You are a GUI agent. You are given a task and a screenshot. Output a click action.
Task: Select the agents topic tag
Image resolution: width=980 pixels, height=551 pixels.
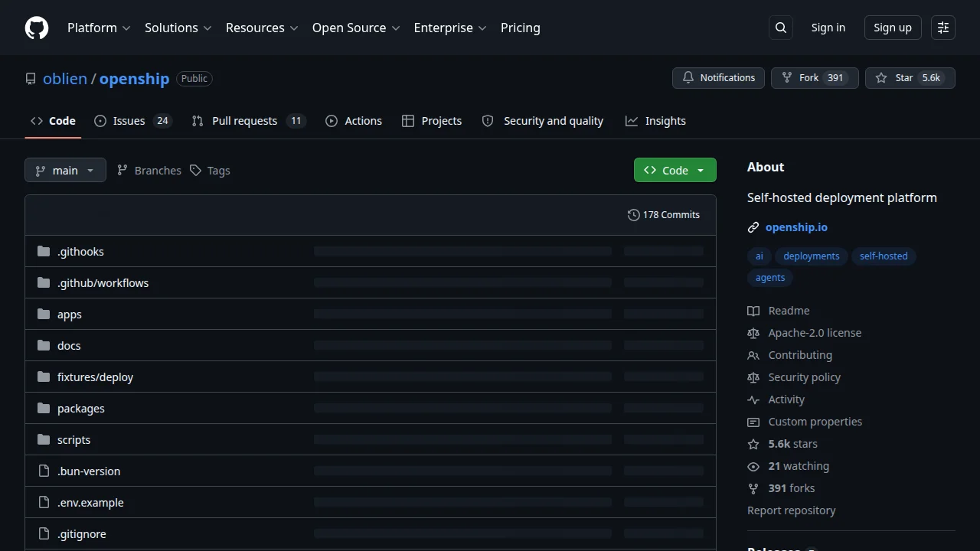point(770,278)
